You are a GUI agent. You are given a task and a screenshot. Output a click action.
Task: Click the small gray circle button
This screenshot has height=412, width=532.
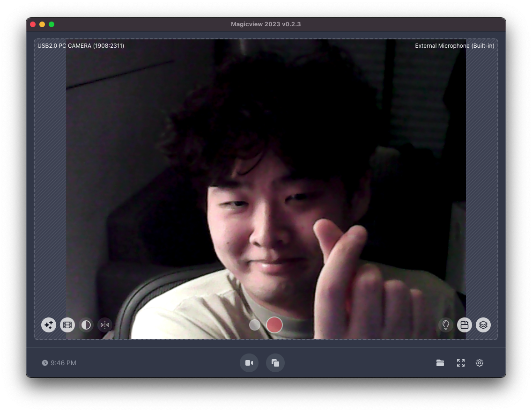pyautogui.click(x=255, y=325)
